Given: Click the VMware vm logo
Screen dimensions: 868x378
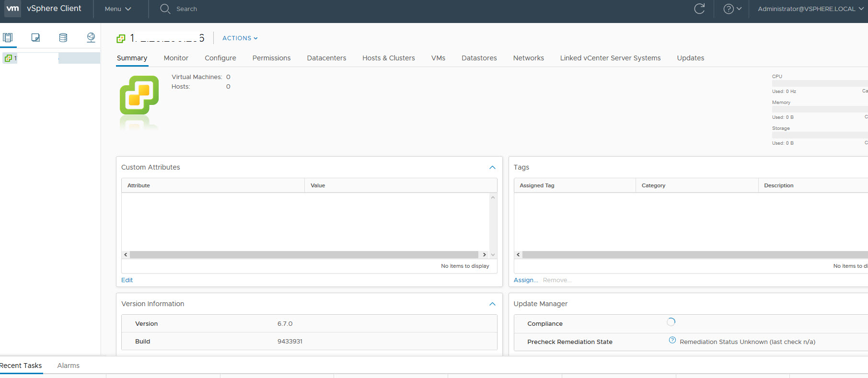Looking at the screenshot, I should (12, 9).
